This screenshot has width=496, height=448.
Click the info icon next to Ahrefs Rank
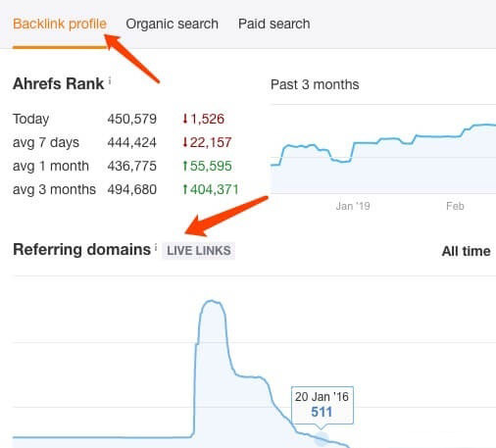point(110,80)
